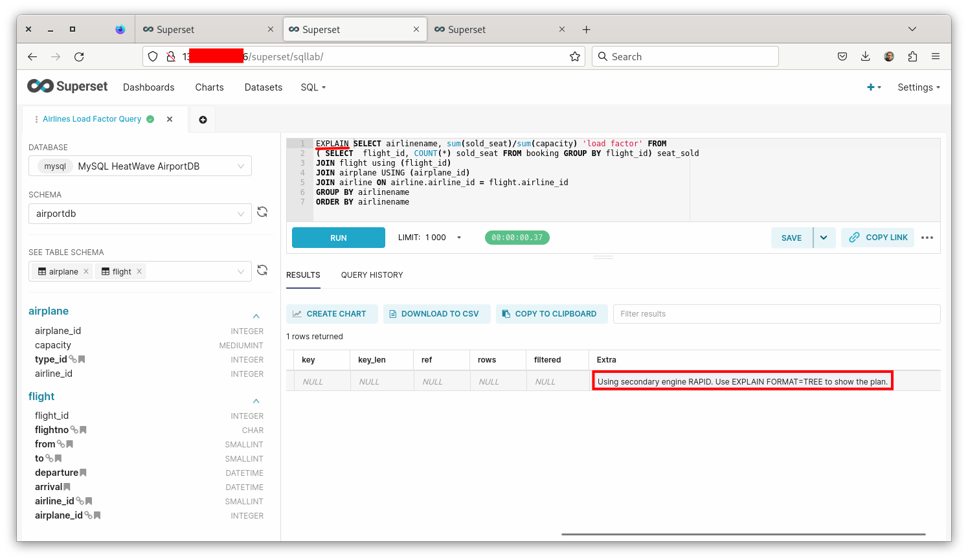Open the browser extensions menu

912,57
